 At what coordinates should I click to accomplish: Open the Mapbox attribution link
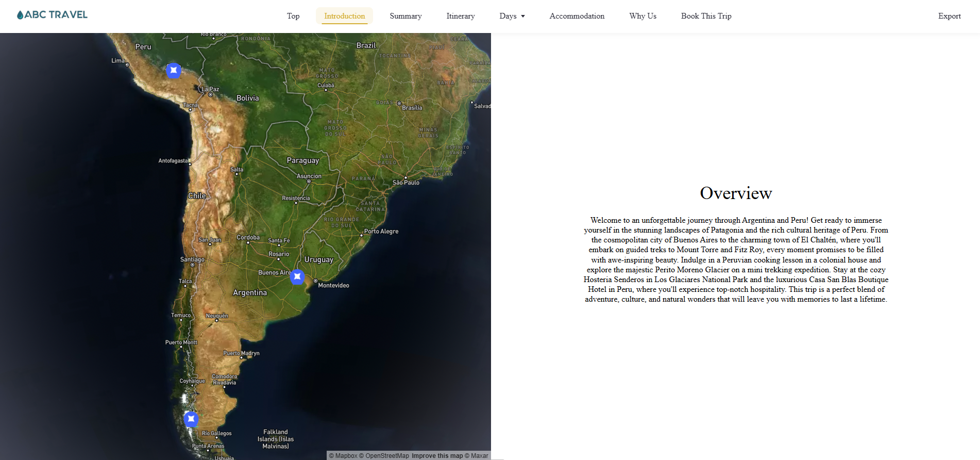tap(343, 456)
